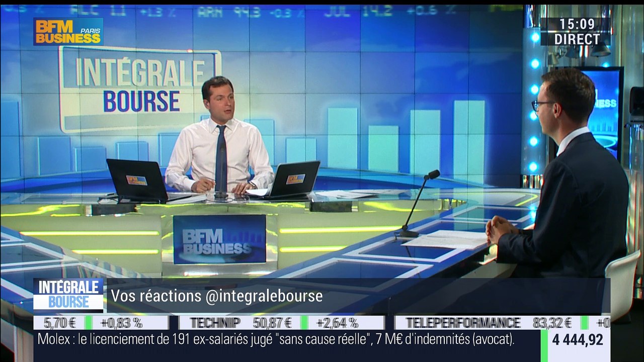Image resolution: width=644 pixels, height=362 pixels.
Task: Click the DIRECT live label
Action: tap(577, 39)
